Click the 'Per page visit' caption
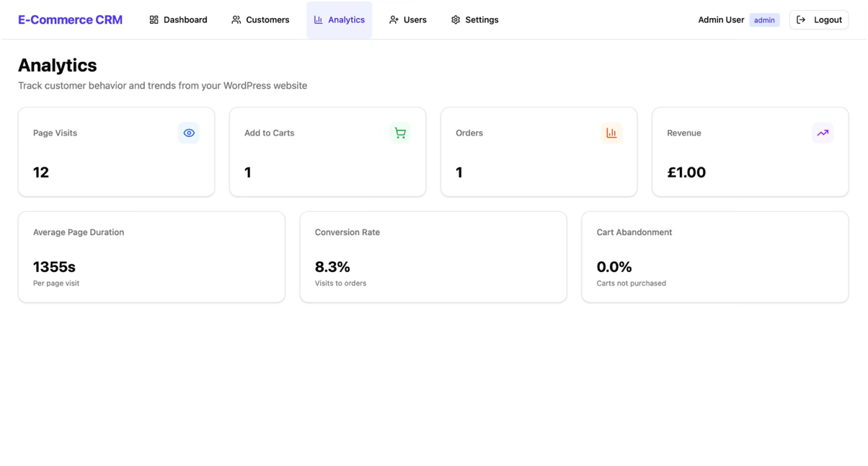This screenshot has height=466, width=868. 56,283
